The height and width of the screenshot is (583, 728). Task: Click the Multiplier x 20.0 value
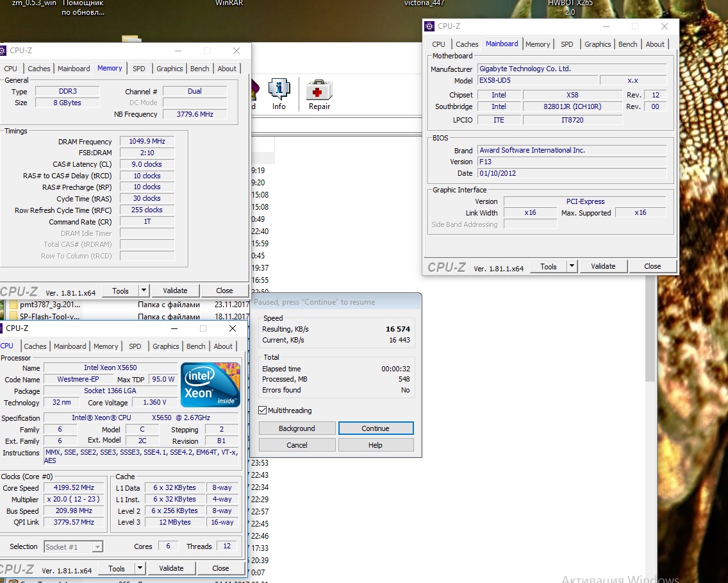73,499
